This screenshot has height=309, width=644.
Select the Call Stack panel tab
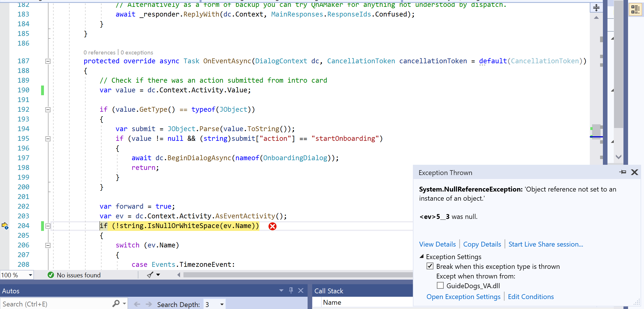click(x=329, y=291)
